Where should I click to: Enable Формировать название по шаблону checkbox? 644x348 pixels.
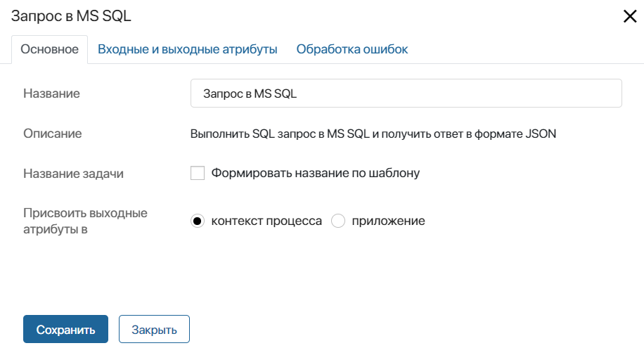tap(198, 173)
